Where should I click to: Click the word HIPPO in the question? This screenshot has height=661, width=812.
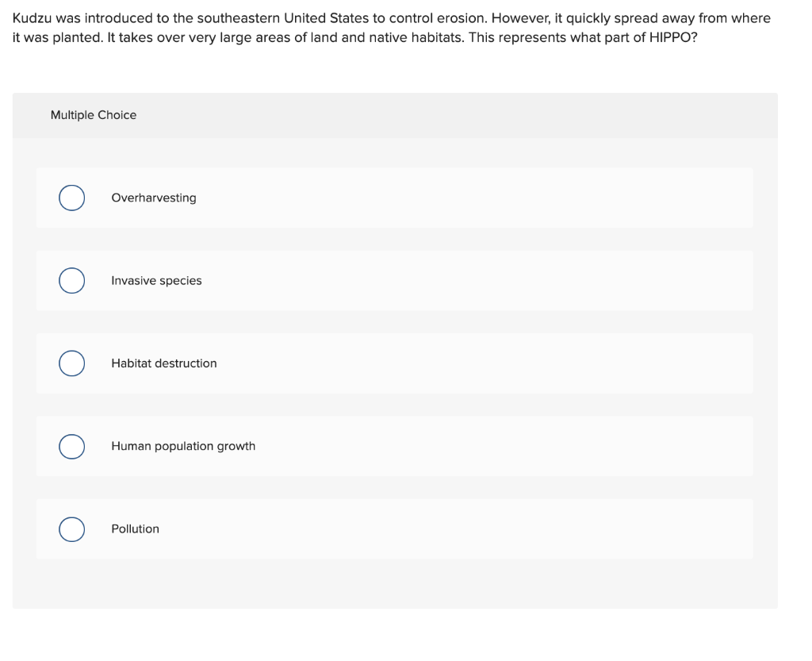point(669,38)
